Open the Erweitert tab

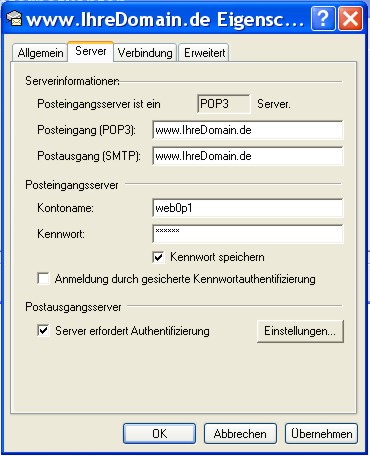coord(204,53)
